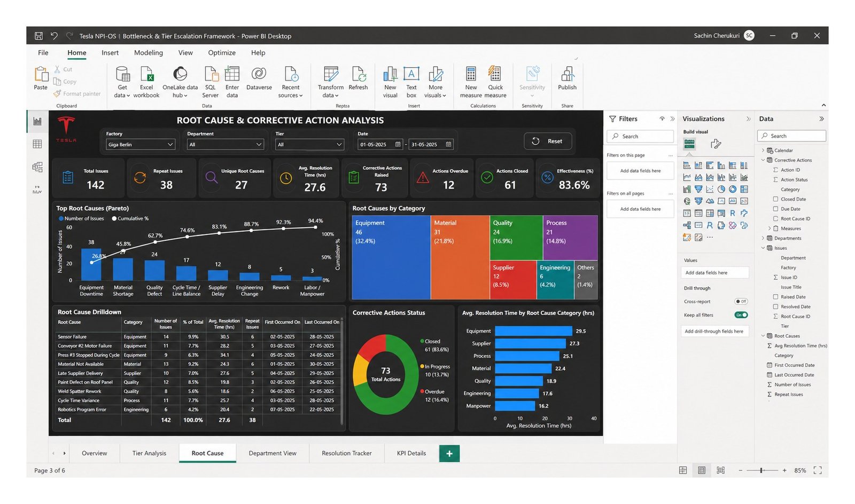Viewport: 855px width, 504px height.
Task: Toggle the Cross-report switch
Action: 741,302
